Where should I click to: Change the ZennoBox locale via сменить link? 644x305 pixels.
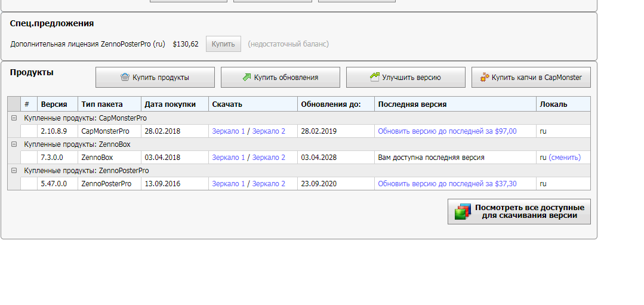pyautogui.click(x=565, y=158)
